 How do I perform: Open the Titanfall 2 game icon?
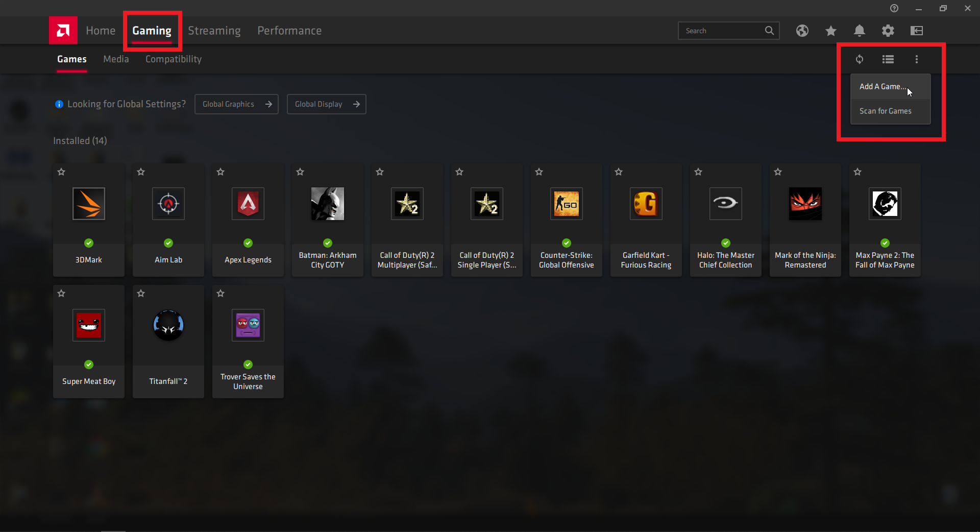[168, 325]
